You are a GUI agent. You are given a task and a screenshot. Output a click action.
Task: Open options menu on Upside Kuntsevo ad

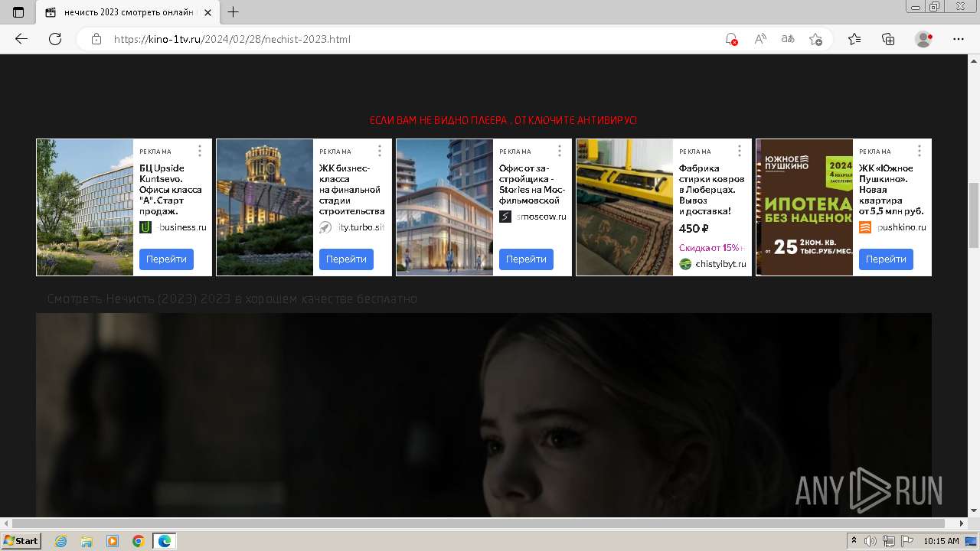[200, 151]
